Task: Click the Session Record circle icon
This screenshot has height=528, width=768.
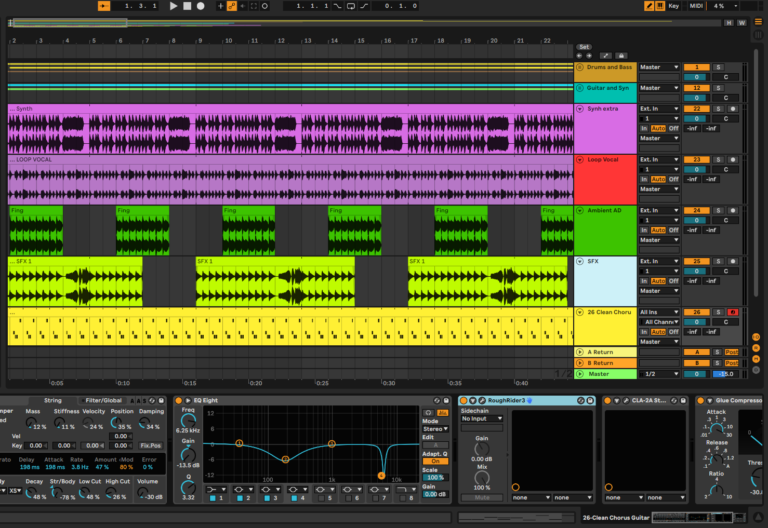Action: 265,6
